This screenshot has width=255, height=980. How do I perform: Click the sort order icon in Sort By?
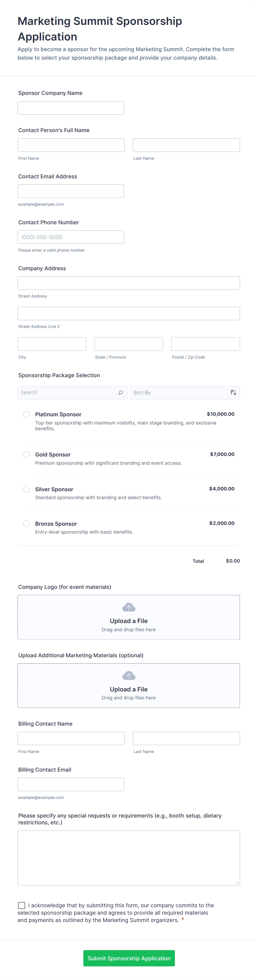coord(233,392)
